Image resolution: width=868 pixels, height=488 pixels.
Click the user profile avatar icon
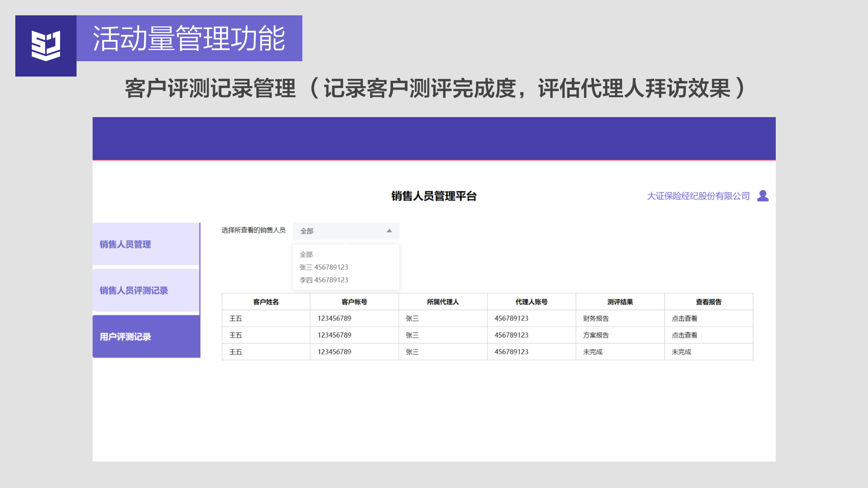(762, 196)
